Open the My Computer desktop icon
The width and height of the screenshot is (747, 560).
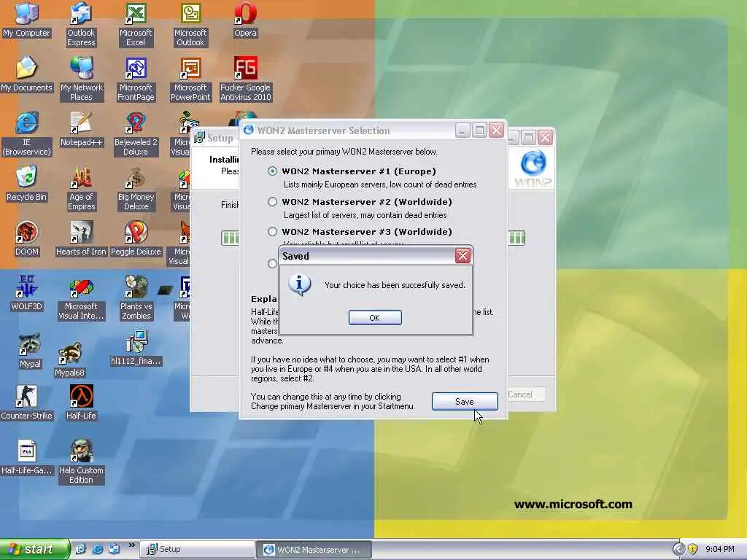click(x=26, y=19)
